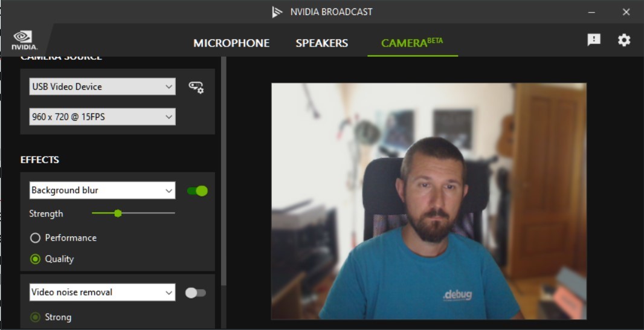Click the Strength label text
This screenshot has width=644, height=330.
coord(46,214)
